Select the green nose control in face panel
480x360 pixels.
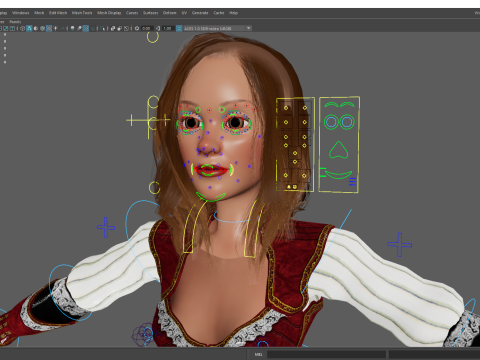click(339, 150)
